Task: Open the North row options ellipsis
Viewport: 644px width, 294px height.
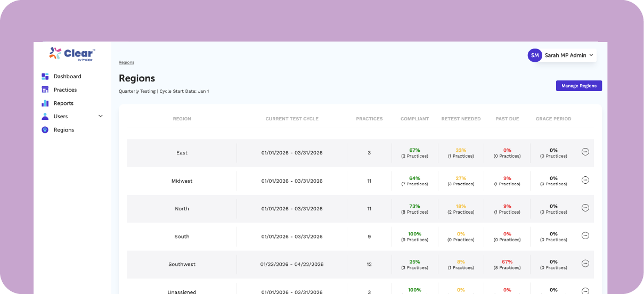Action: click(585, 208)
